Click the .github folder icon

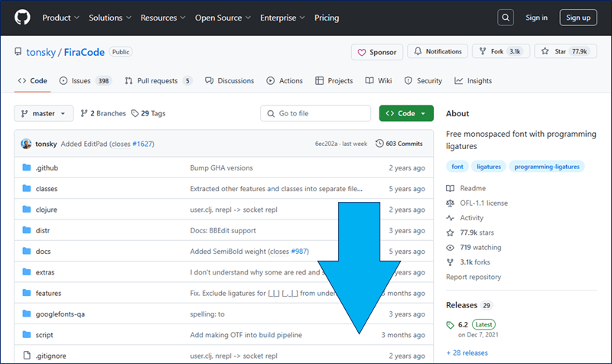click(27, 167)
